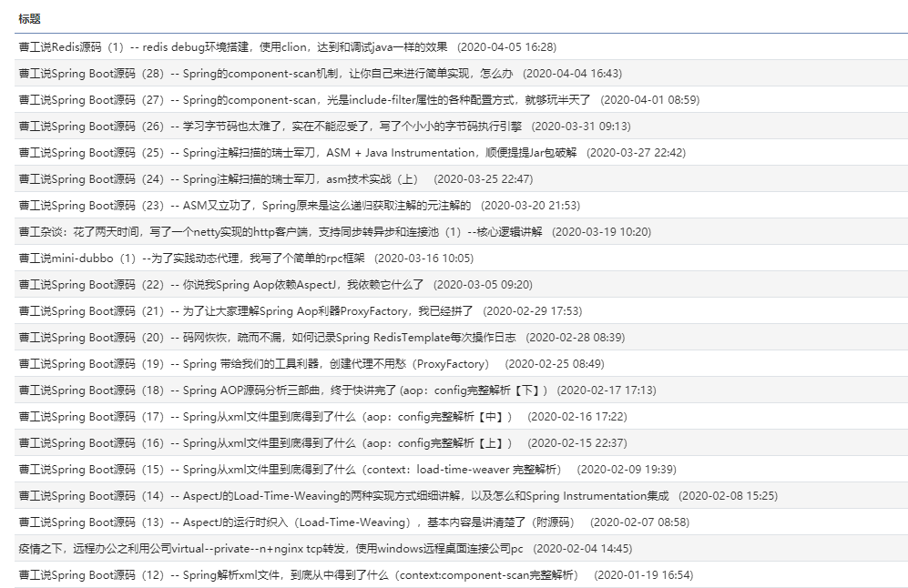Click the date (2020-02-07 08:58)
The image size is (908, 588).
tap(640, 522)
